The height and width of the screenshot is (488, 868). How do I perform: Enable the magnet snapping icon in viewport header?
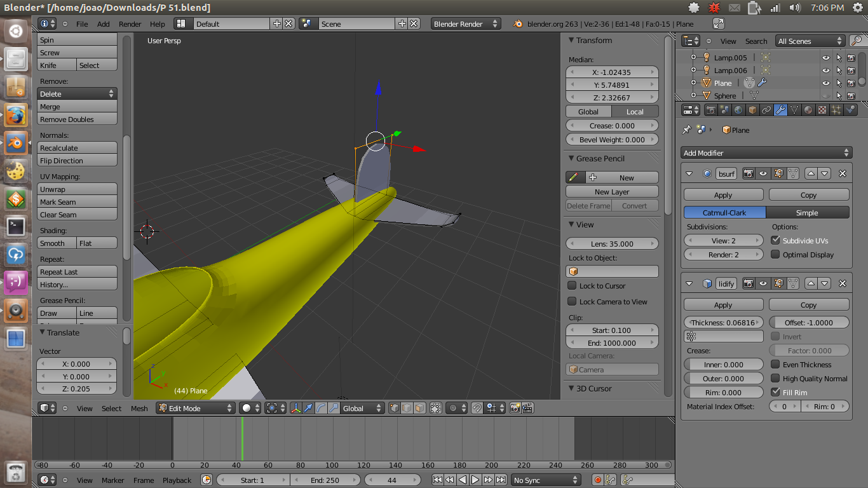[478, 408]
